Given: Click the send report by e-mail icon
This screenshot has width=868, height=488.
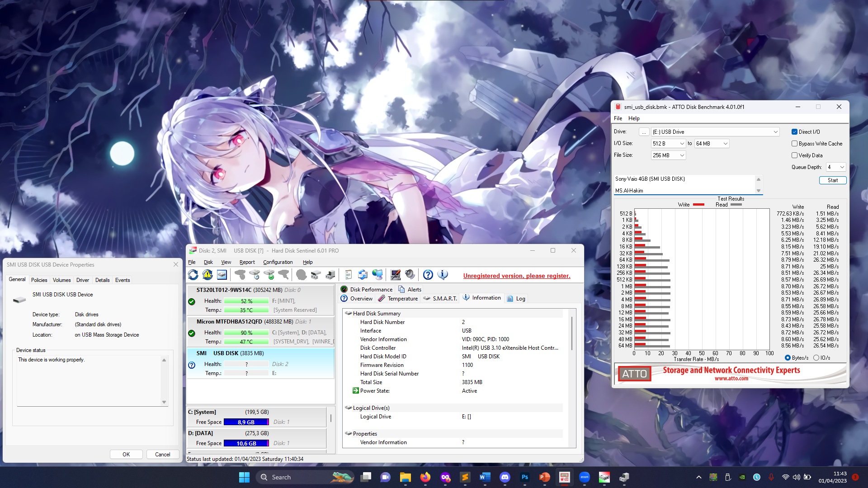Looking at the screenshot, I should point(363,275).
